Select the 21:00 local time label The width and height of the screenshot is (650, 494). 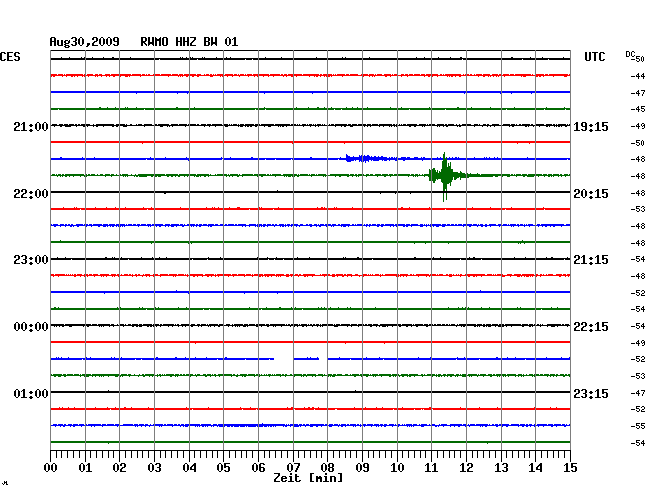(31, 127)
